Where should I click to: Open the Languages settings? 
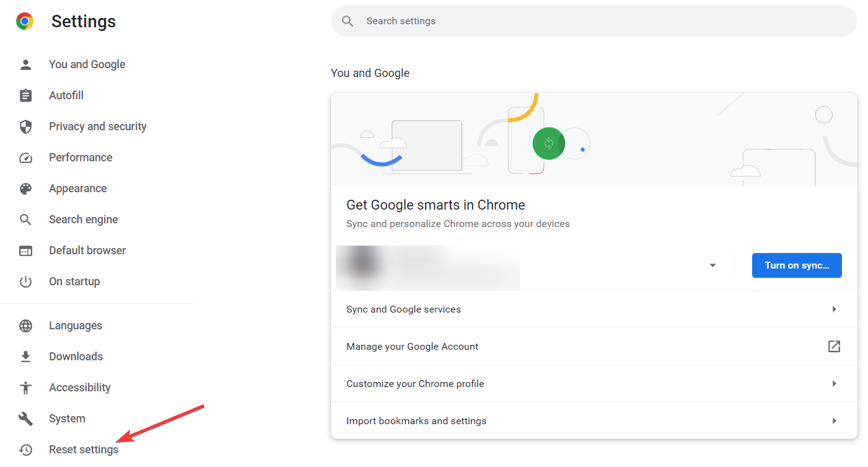click(x=76, y=326)
